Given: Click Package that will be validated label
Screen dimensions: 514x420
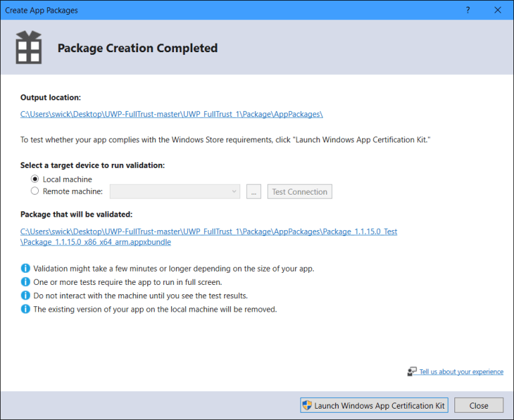Looking at the screenshot, I should [76, 214].
